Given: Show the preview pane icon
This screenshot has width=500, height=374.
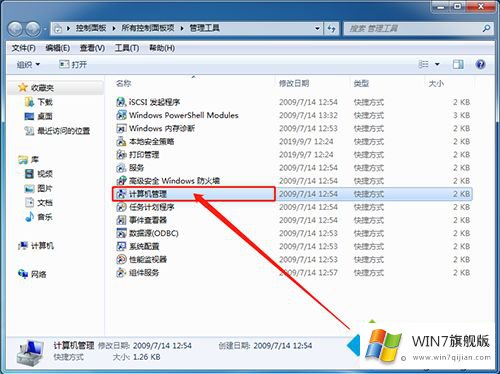Looking at the screenshot, I should pos(458,64).
